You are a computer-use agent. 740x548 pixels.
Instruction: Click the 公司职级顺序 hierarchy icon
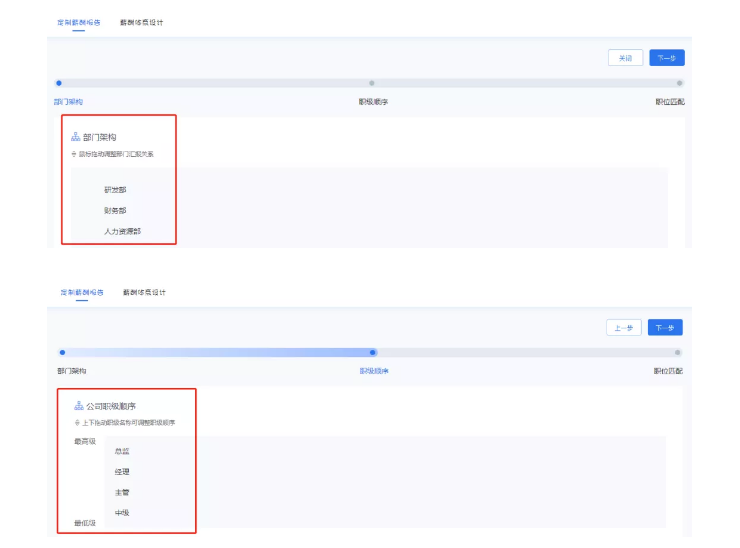tap(79, 406)
